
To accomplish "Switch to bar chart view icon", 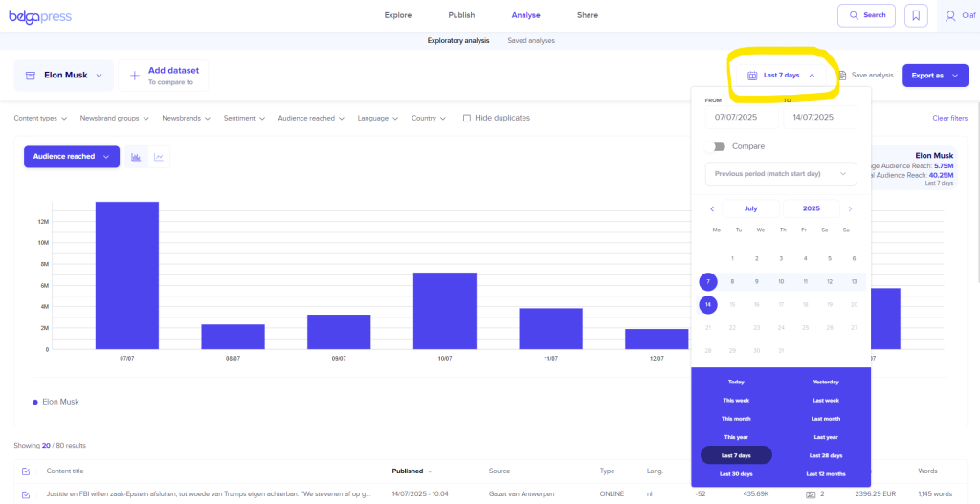I will 136,157.
